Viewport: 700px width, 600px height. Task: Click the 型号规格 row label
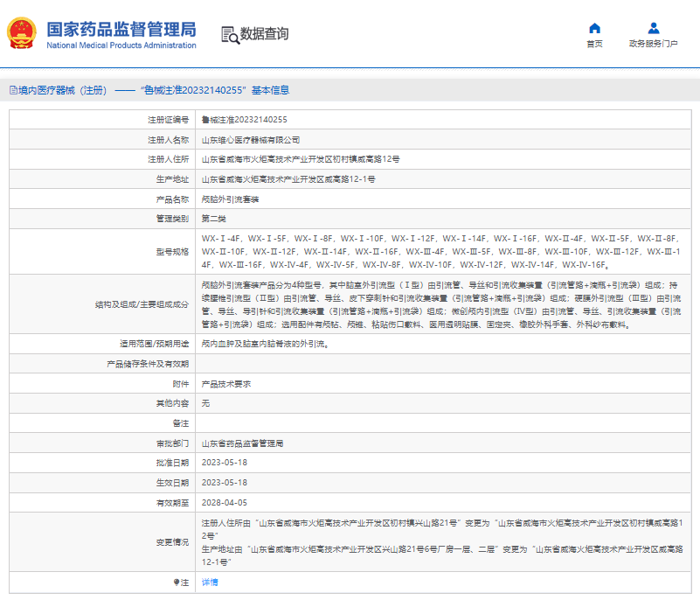(x=172, y=252)
